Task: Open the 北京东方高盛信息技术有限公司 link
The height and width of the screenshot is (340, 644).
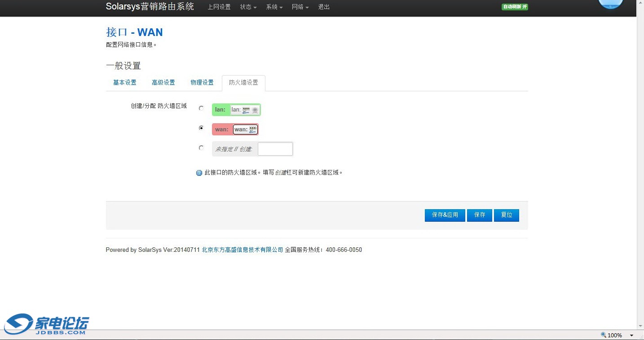Action: click(x=243, y=250)
